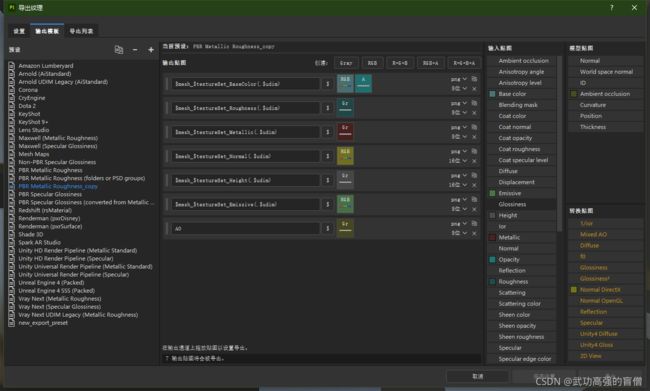Image resolution: width=650 pixels, height=391 pixels.
Task: Open bit depth dropdown for BaseColor map
Action: click(x=458, y=88)
